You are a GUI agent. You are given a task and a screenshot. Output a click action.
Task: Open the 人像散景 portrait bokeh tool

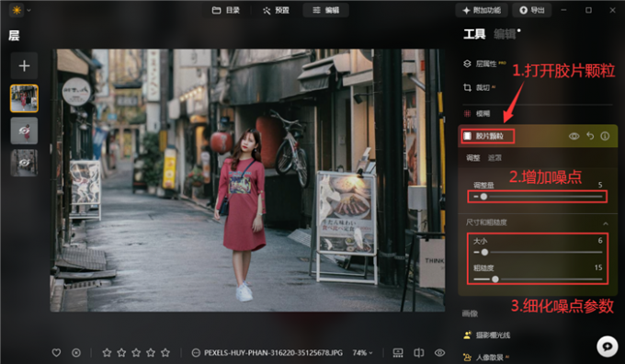[486, 358]
